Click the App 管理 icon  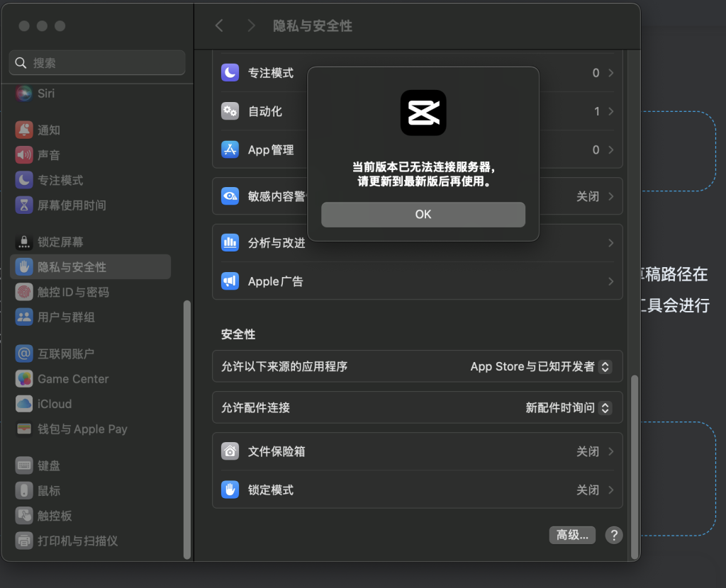click(229, 149)
